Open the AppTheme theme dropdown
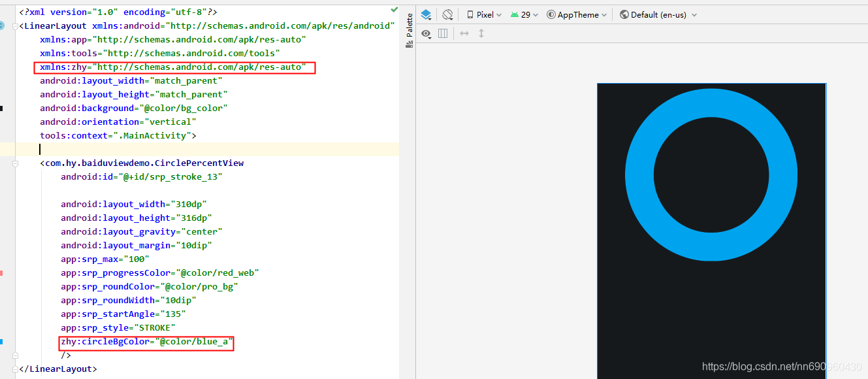Image resolution: width=868 pixels, height=379 pixels. (x=577, y=14)
